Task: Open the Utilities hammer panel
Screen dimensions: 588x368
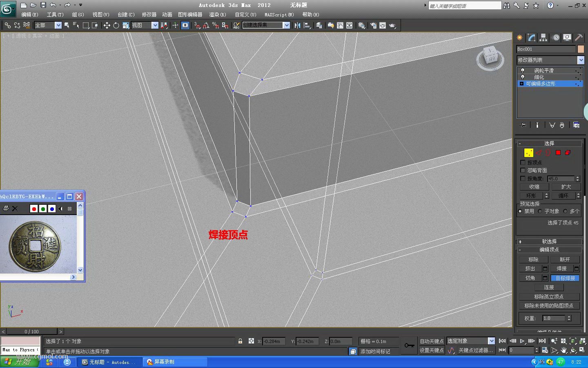Action: pos(579,38)
